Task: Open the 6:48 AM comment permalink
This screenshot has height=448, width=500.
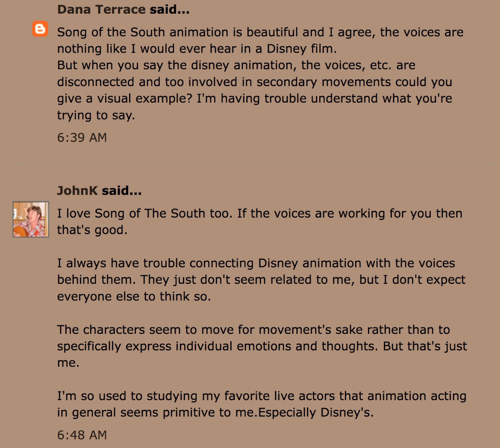Action: pyautogui.click(x=82, y=435)
